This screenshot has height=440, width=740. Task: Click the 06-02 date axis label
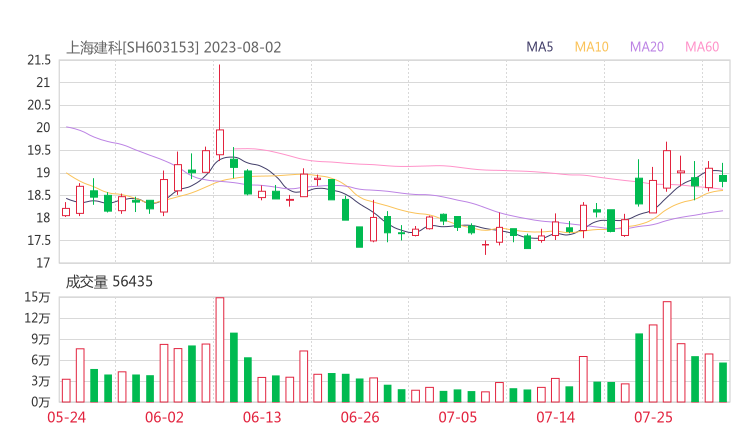(164, 417)
